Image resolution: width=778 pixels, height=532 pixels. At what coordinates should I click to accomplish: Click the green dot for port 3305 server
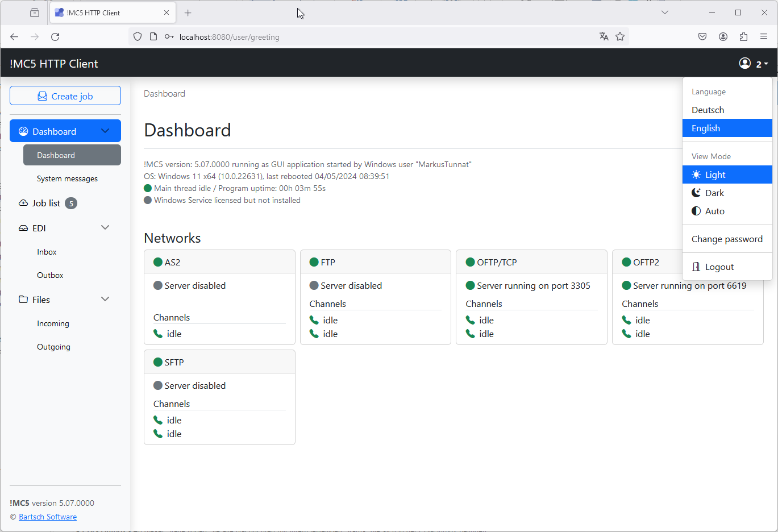(x=470, y=285)
